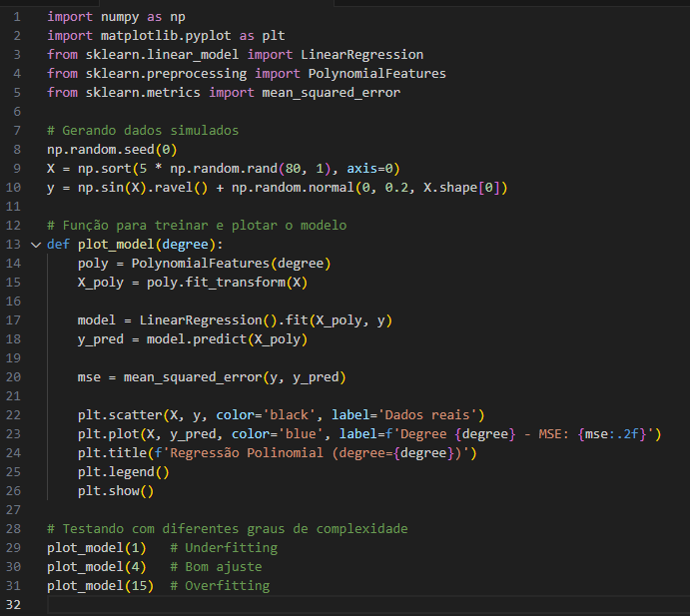
Task: Click 'plot_model(1)' on line 29
Action: tap(97, 548)
